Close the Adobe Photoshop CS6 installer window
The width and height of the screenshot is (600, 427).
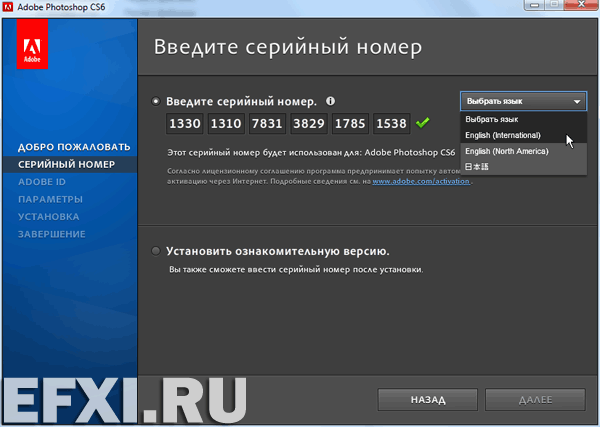click(581, 5)
